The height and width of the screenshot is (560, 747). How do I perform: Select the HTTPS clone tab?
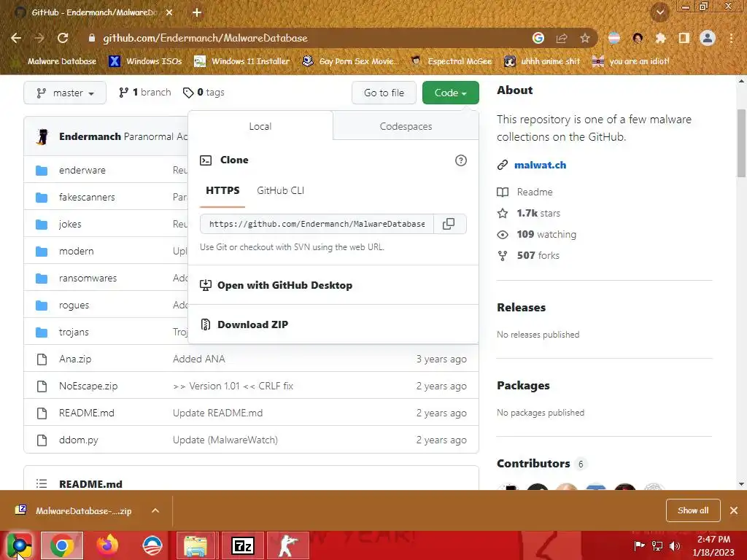click(222, 190)
